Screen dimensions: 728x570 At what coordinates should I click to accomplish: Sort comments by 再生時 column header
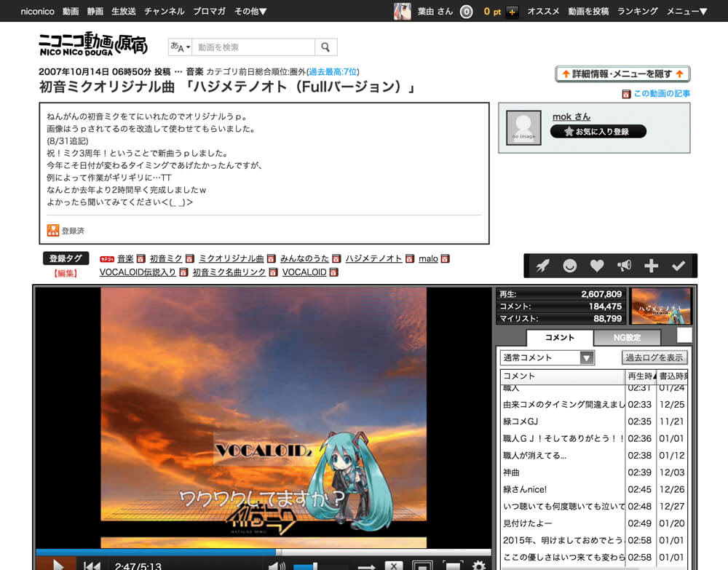coord(641,376)
